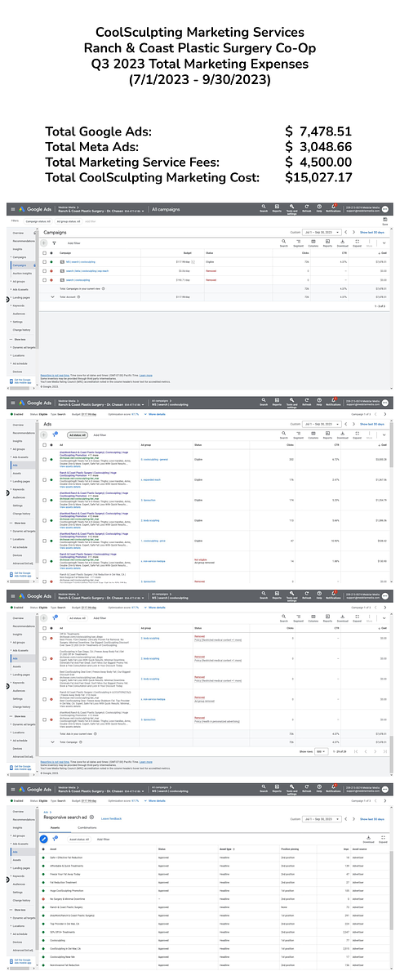Click the 'All status: All' filter pill in Ads view

76,435
